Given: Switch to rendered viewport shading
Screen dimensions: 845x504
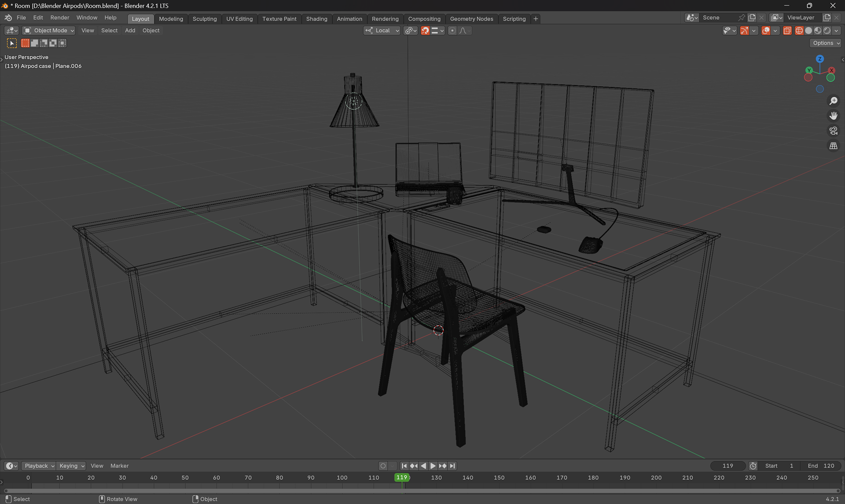Looking at the screenshot, I should pos(827,30).
